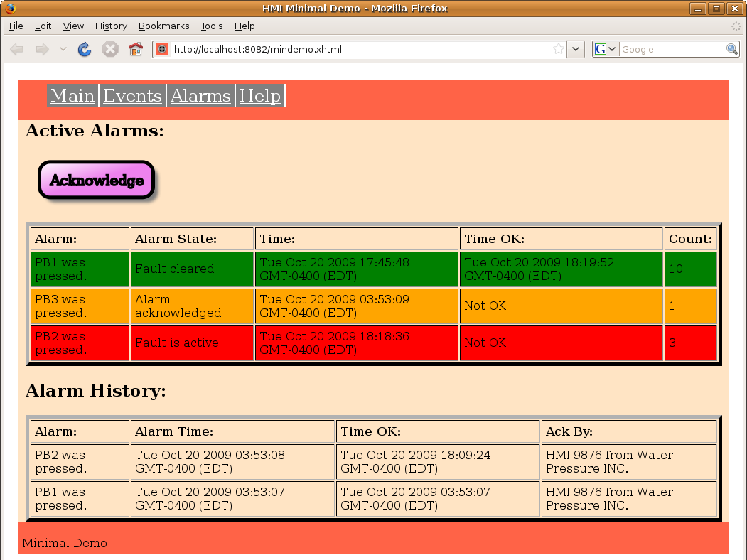This screenshot has width=747, height=560.
Task: Reload the current page
Action: point(85,49)
